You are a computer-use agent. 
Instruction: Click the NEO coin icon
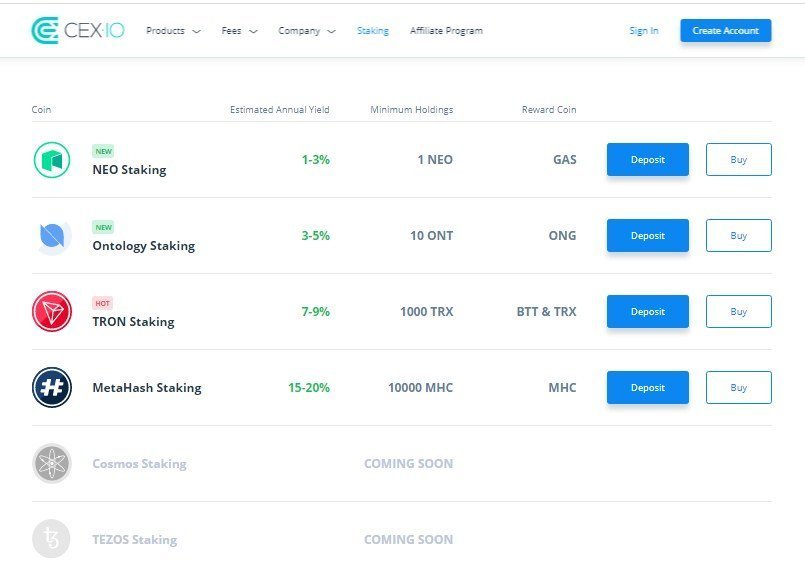click(52, 160)
